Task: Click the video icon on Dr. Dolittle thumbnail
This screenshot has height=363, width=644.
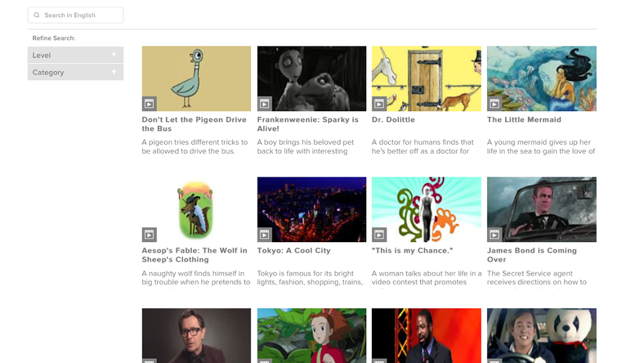Action: (379, 104)
